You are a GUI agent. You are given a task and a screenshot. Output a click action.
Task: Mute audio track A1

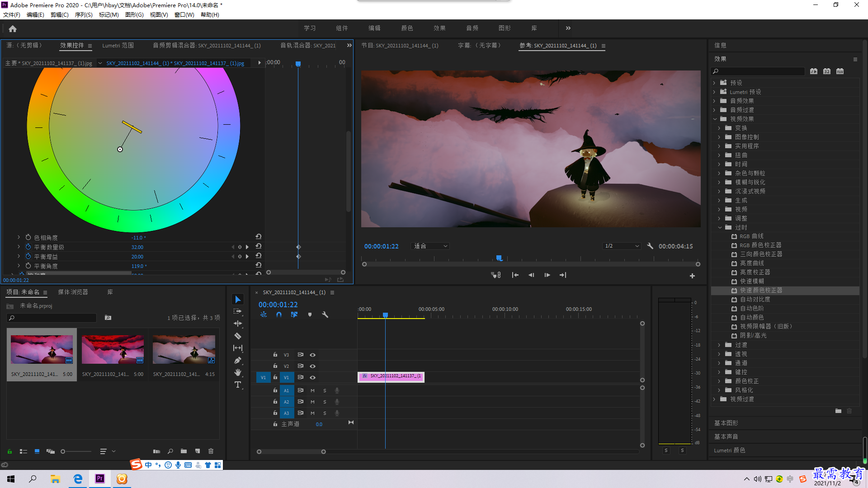pos(312,390)
